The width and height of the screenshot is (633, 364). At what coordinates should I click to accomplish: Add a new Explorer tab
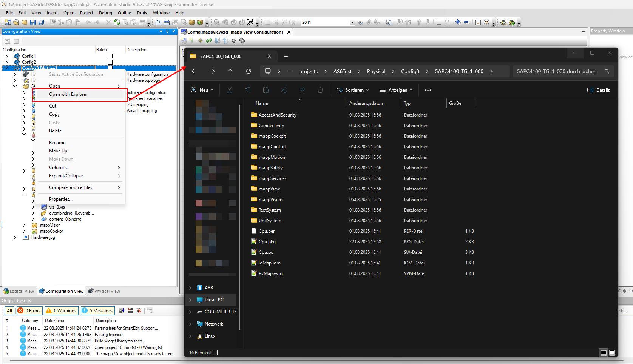coord(286,57)
